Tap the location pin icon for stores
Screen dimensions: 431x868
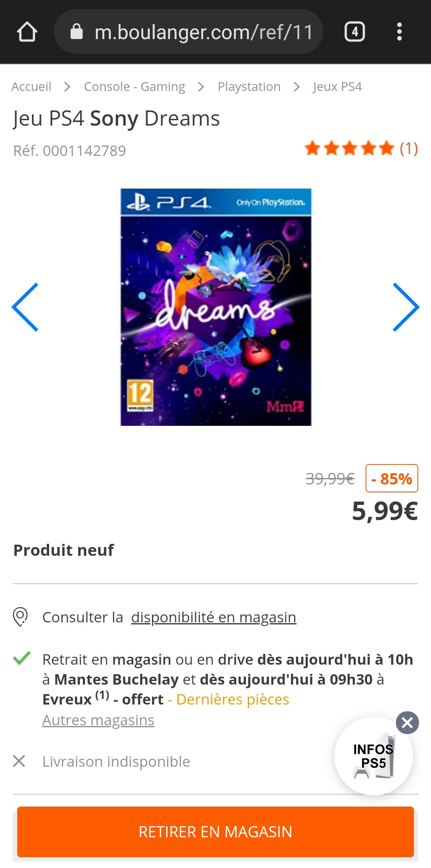pos(20,617)
